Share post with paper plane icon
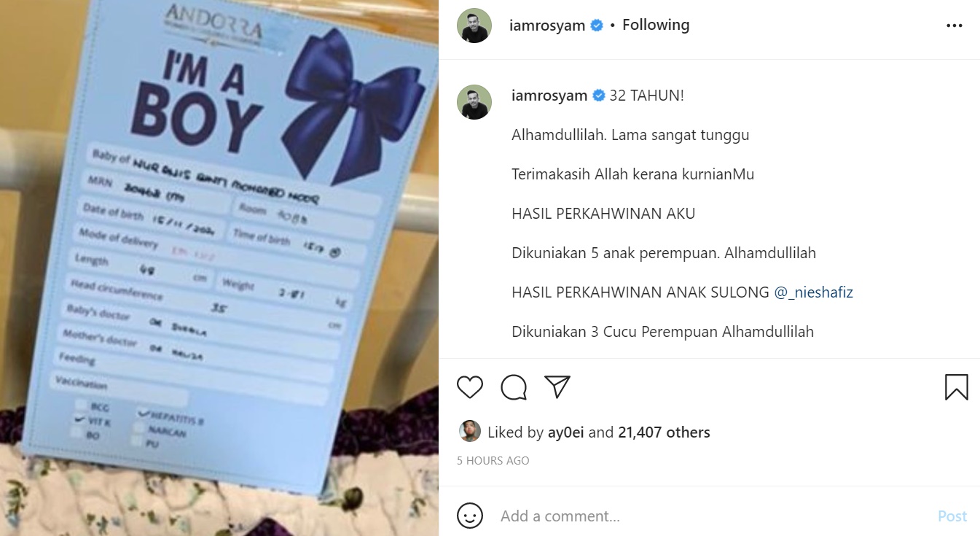Viewport: 980px width, 536px height. (557, 387)
